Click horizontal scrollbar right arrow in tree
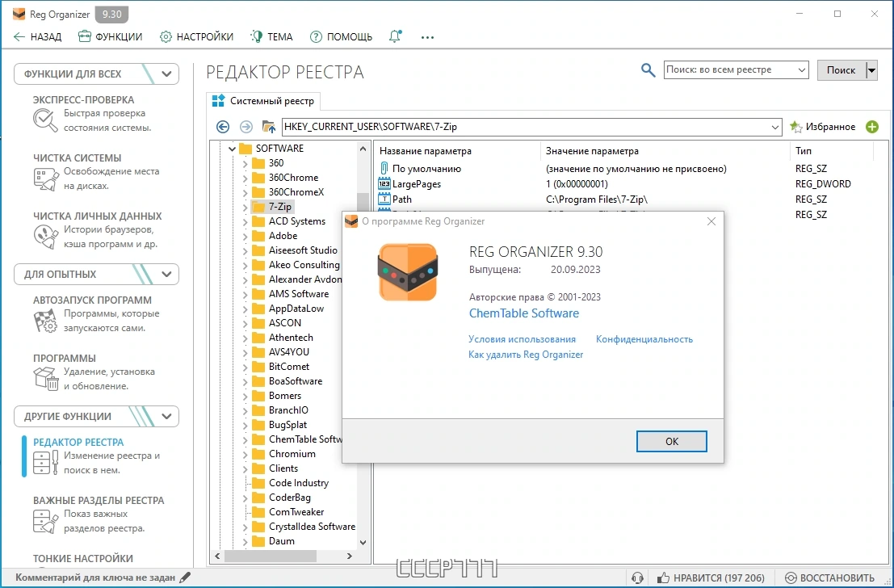Screen dimensions: 894x588 pyautogui.click(x=350, y=556)
